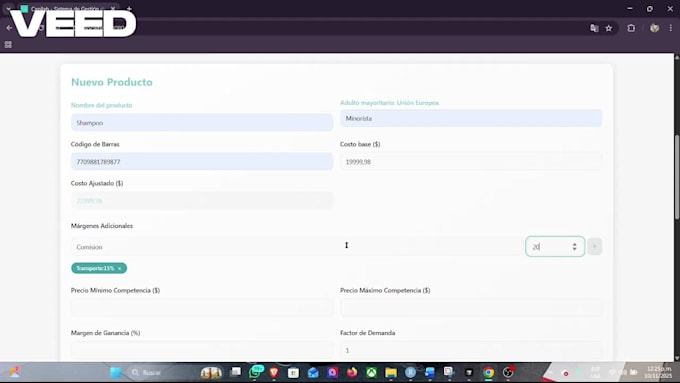Open Microsoft Store in the taskbar
This screenshot has height=383, width=680.
[x=293, y=372]
